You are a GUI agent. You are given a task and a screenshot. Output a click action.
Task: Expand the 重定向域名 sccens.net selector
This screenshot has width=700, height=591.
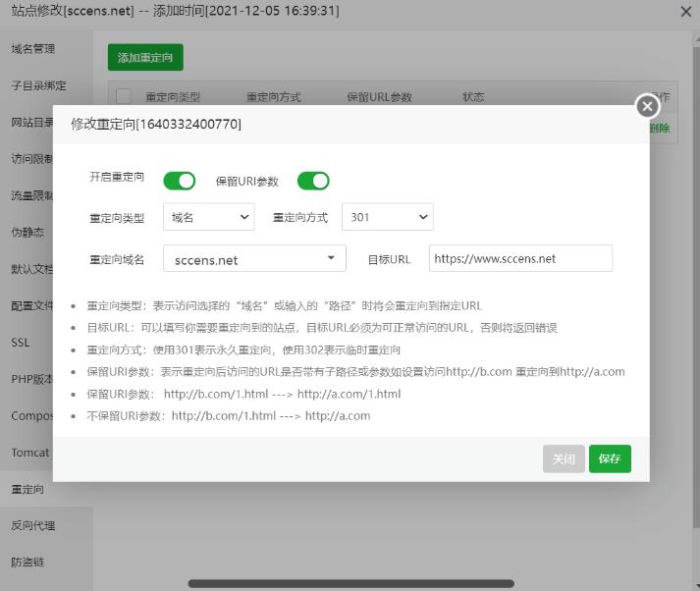[254, 259]
